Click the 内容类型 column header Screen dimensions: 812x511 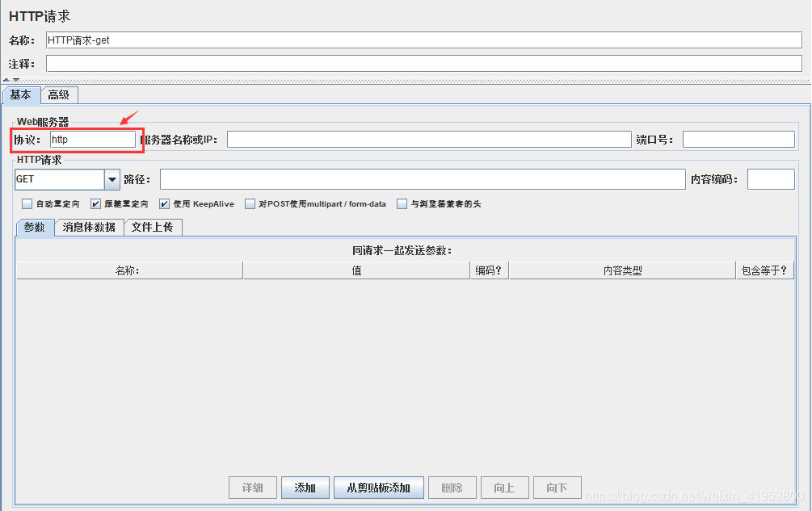click(x=622, y=270)
